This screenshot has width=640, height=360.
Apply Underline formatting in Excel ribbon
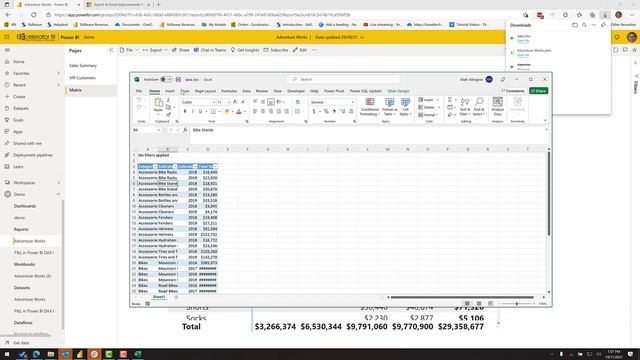point(200,111)
